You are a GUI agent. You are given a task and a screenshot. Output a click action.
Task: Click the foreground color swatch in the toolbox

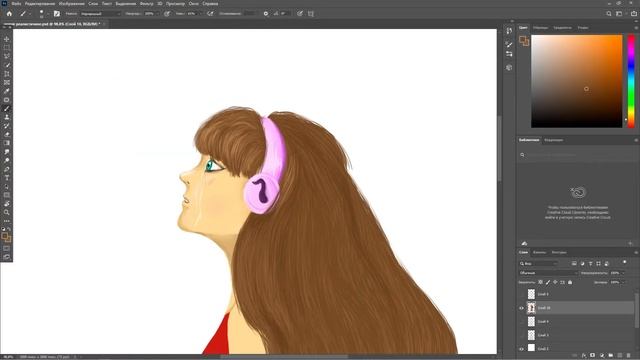[x=5, y=236]
